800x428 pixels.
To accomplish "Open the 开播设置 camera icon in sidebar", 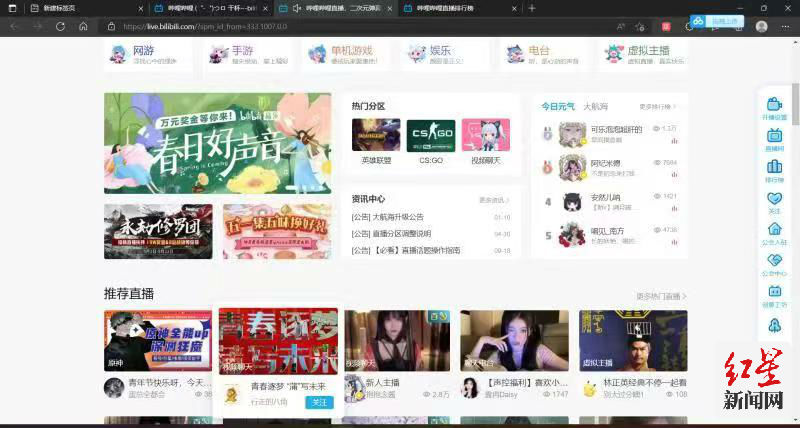I will click(x=774, y=104).
